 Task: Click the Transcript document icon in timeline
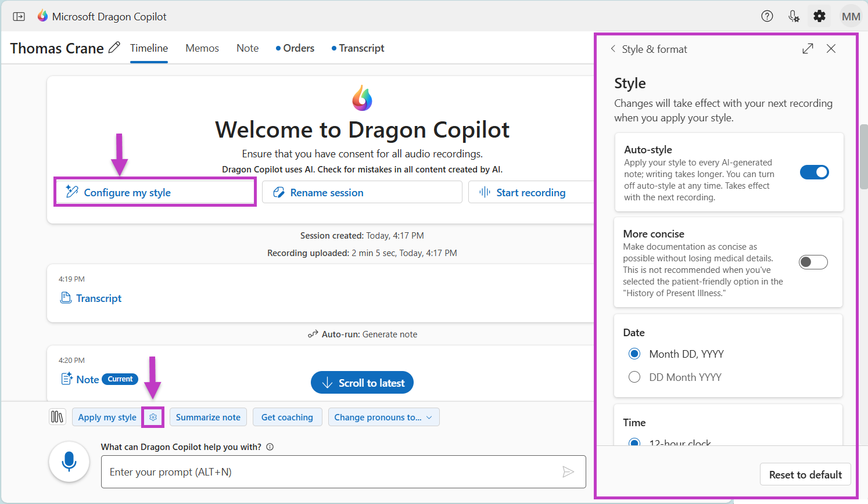tap(66, 298)
